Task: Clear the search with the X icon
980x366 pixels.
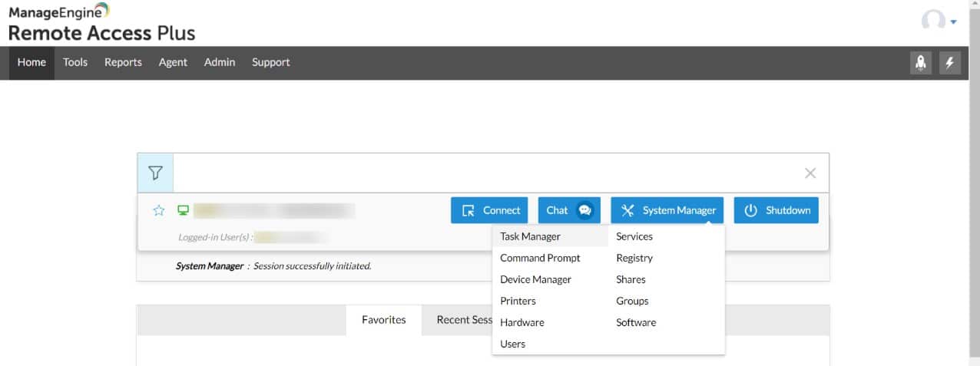Action: (810, 173)
